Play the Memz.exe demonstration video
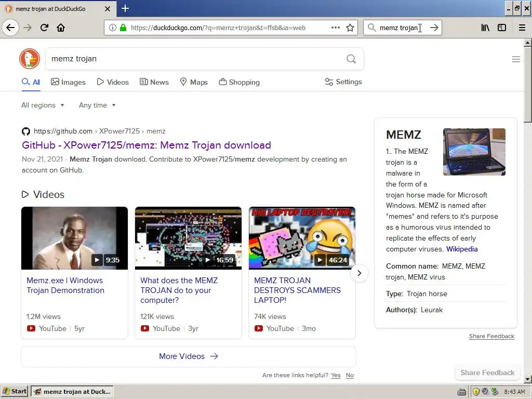Screen dimensions: 532x399 [x=75, y=238]
